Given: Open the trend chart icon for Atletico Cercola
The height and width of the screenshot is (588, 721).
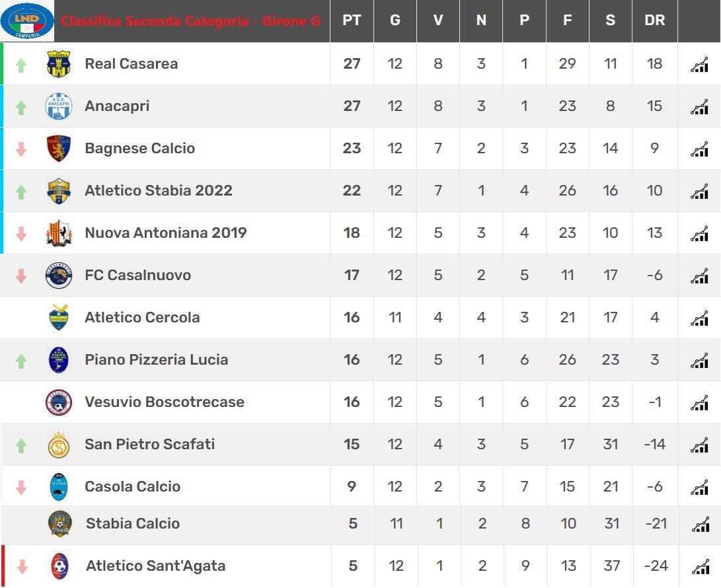Looking at the screenshot, I should [x=699, y=318].
